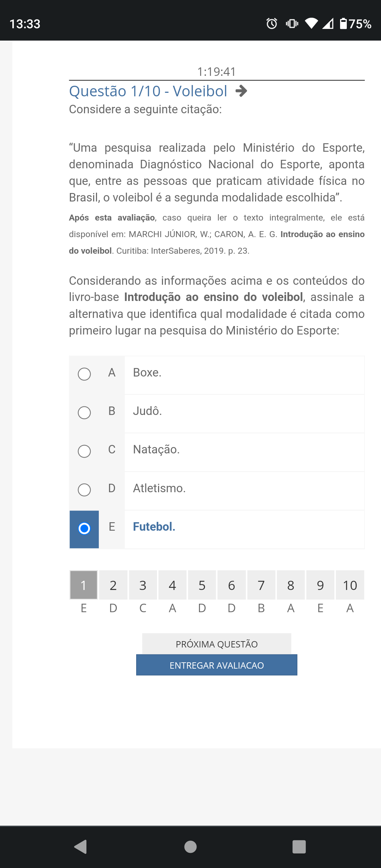This screenshot has height=868, width=381.
Task: Tap the Questão 1/10 - Voleibol title
Action: (148, 91)
